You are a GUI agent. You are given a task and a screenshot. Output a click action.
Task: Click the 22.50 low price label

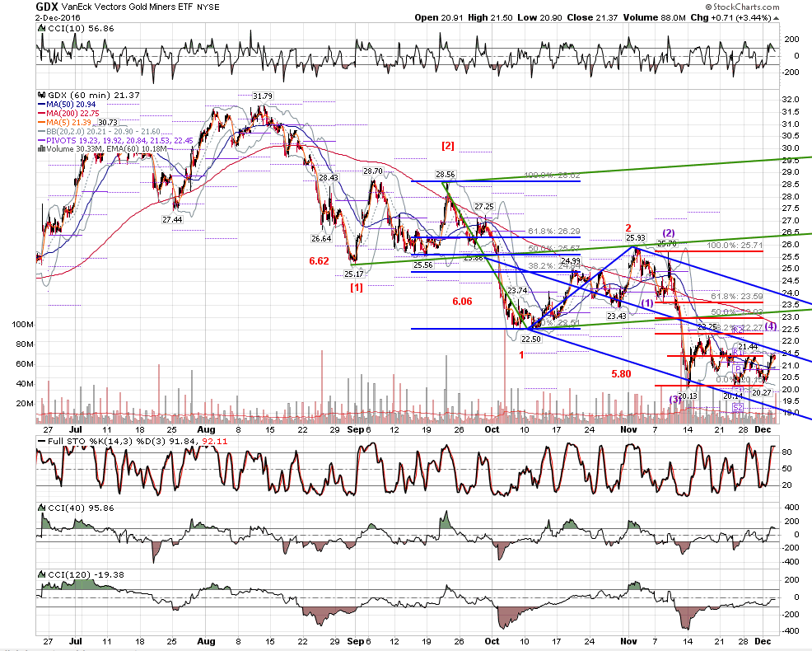pyautogui.click(x=531, y=339)
